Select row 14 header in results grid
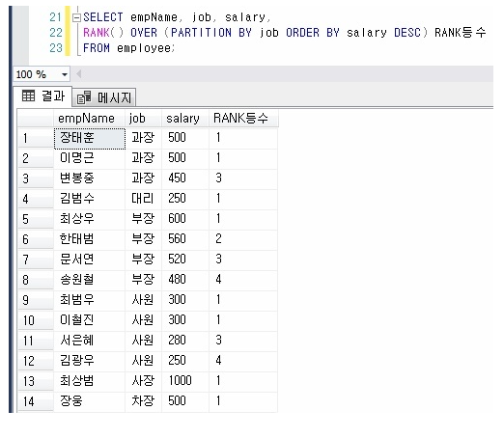 [x=36, y=401]
